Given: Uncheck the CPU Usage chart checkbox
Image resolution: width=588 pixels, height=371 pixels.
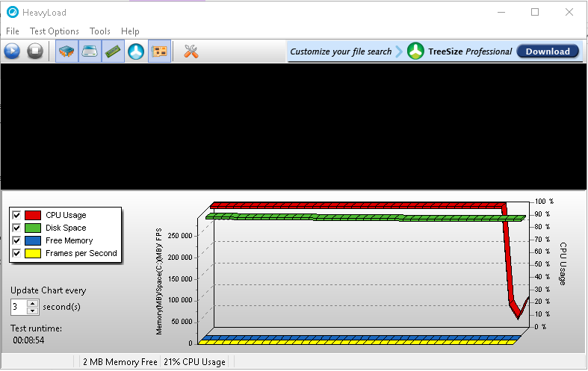Looking at the screenshot, I should [16, 216].
